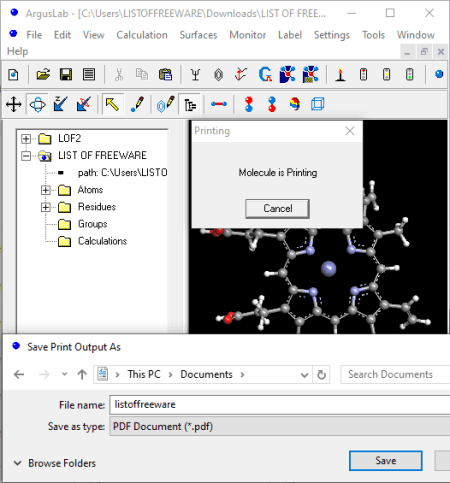
Task: Click the blue arrow with red X tool
Action: [x=84, y=104]
